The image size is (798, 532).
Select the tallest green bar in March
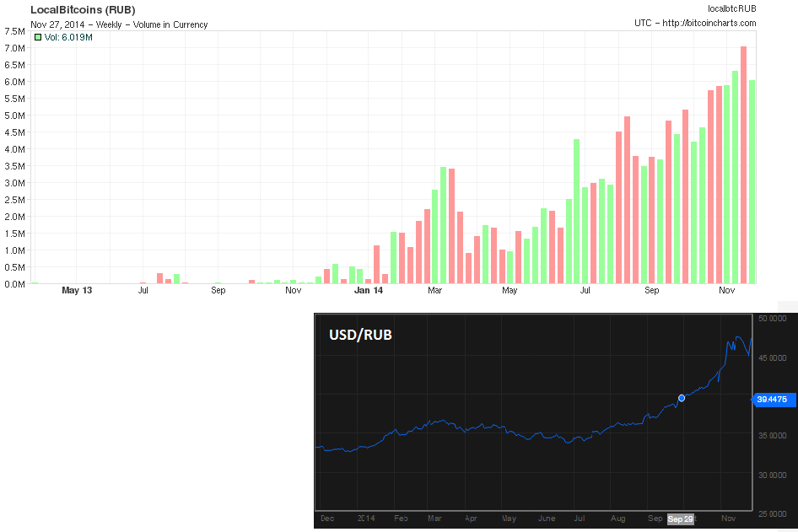444,225
